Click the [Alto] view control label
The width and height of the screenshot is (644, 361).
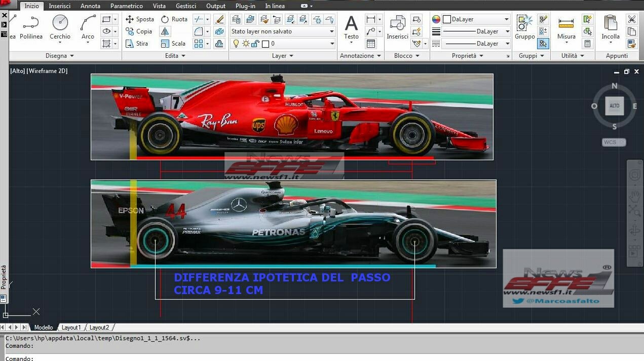click(x=17, y=71)
